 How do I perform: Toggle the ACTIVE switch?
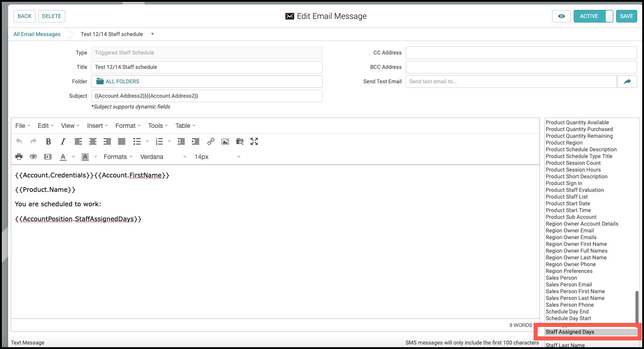tap(593, 16)
